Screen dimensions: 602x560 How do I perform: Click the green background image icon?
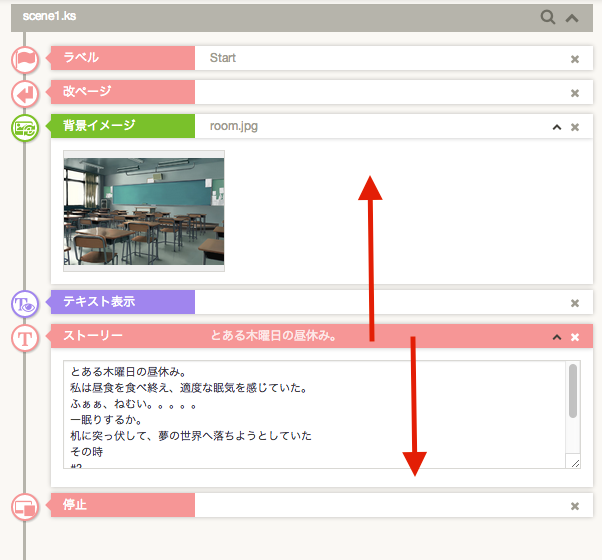(x=25, y=128)
